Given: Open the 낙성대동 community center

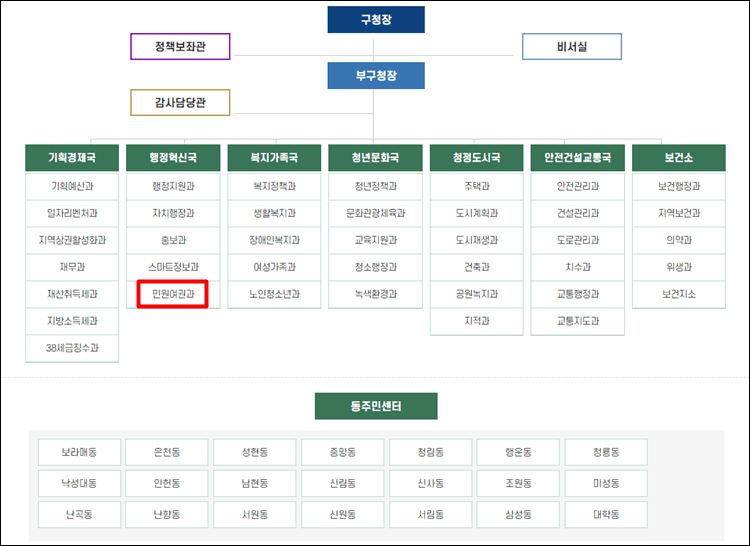Looking at the screenshot, I should coord(79,483).
